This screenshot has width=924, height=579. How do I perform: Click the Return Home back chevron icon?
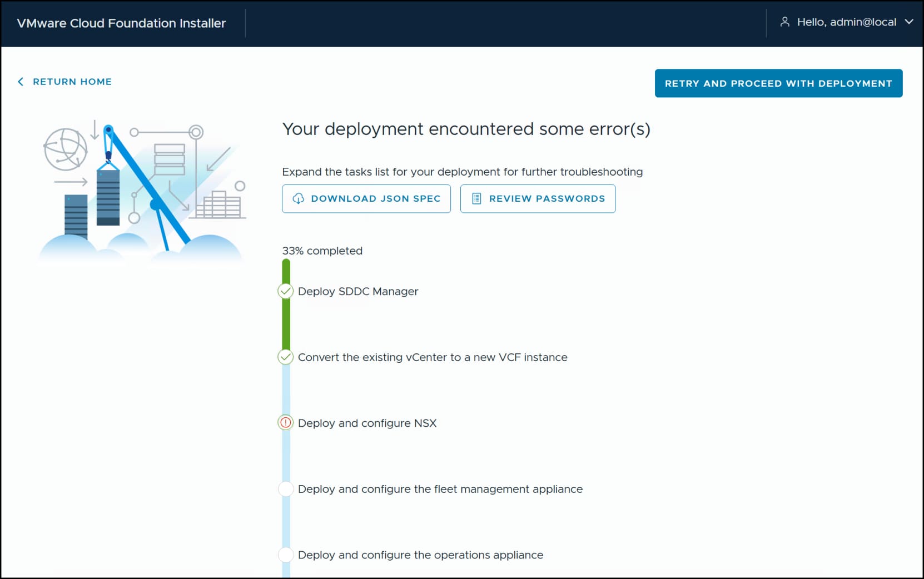(21, 82)
